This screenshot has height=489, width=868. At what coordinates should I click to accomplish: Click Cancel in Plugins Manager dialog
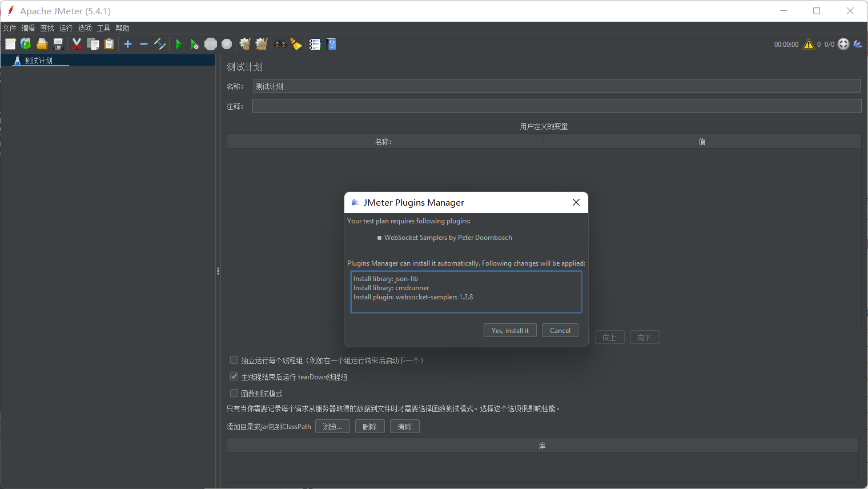click(x=560, y=331)
